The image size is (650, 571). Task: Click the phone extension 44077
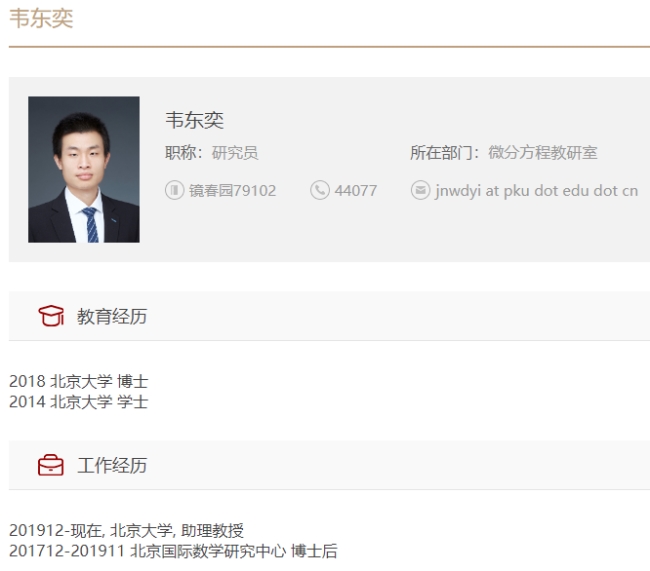[356, 190]
